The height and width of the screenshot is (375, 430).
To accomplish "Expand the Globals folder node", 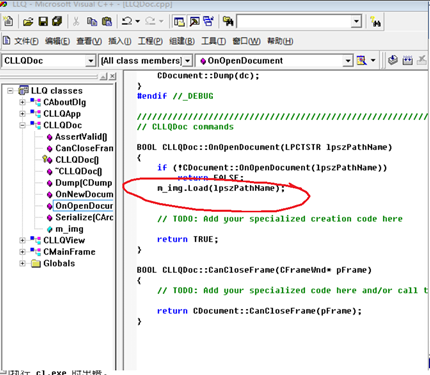I will click(22, 263).
